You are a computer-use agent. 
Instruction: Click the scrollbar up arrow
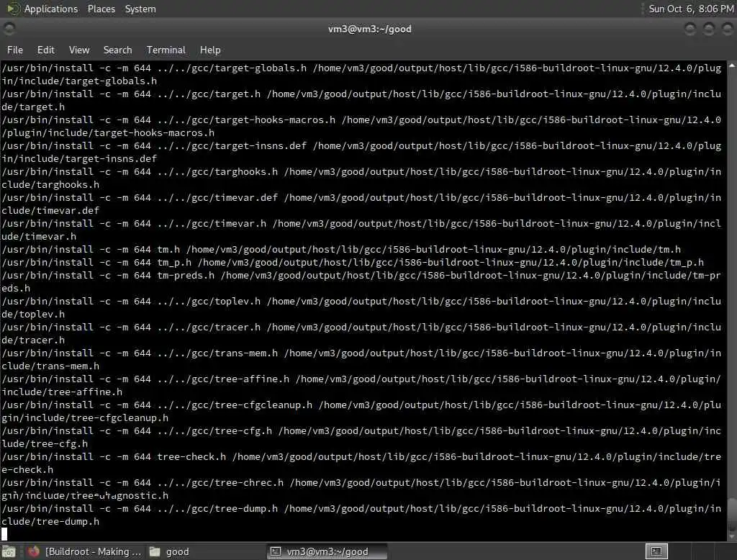coord(732,66)
